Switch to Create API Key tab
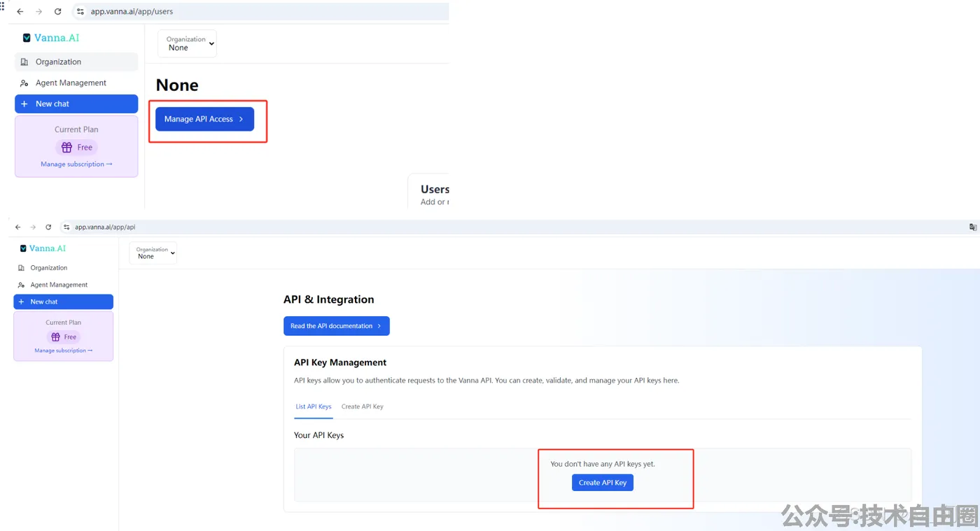980x531 pixels. [362, 406]
